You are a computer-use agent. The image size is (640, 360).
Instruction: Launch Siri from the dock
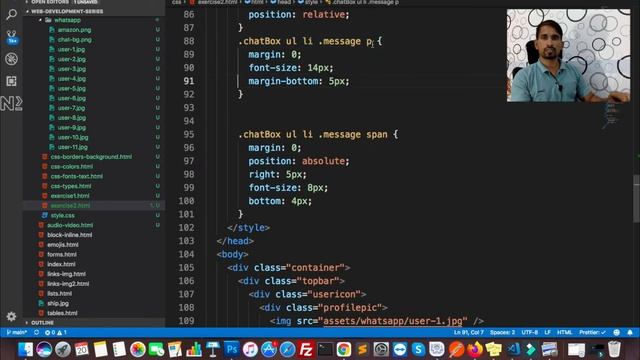pyautogui.click(x=44, y=349)
